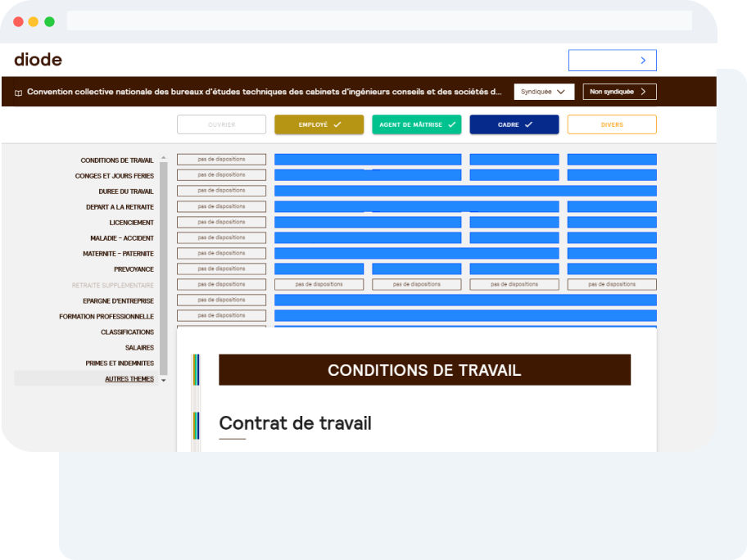Viewport: 747px width, 560px height.
Task: Click the Non syndiquée button
Action: (x=619, y=92)
